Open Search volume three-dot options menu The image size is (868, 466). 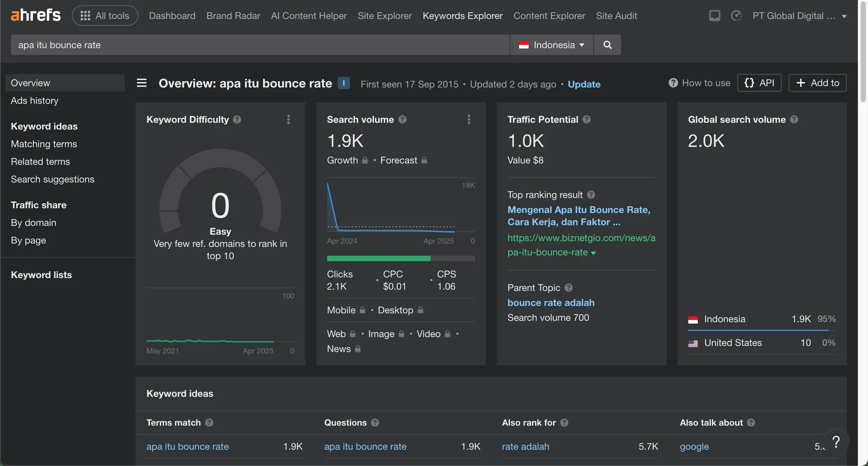pyautogui.click(x=469, y=119)
